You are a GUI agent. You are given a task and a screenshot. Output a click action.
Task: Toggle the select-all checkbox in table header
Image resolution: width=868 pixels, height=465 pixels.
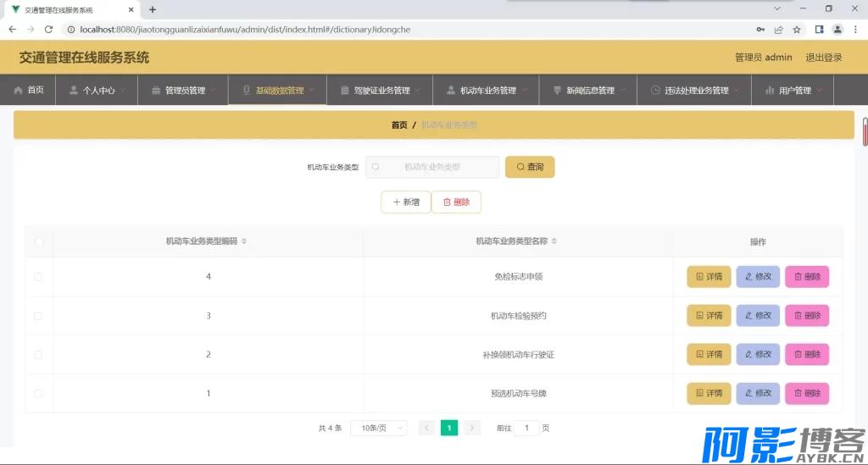pos(39,241)
